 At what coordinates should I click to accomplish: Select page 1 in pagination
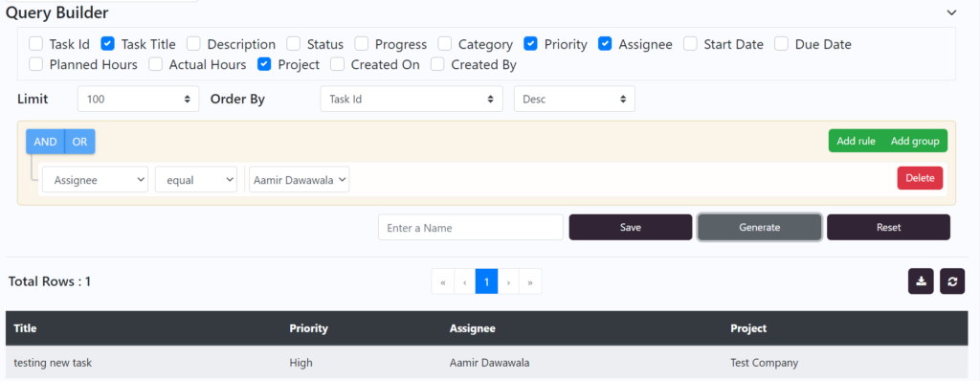point(486,281)
